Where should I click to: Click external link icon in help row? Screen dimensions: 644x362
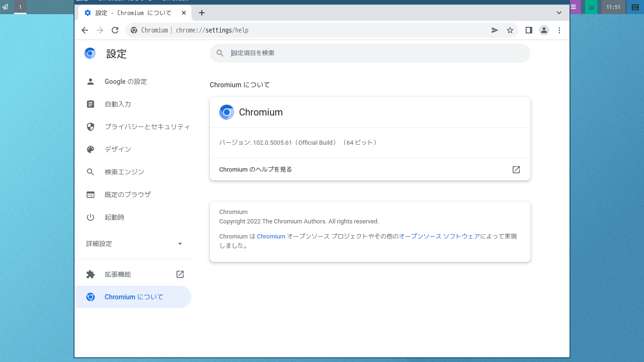click(x=516, y=169)
